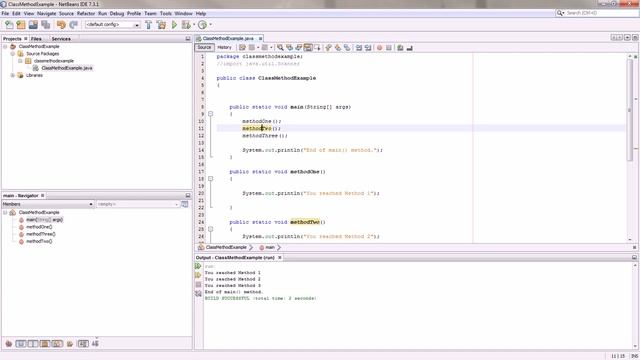Click Find Next Occurrence icon in editor toolbar
This screenshot has width=640, height=360.
[x=298, y=48]
